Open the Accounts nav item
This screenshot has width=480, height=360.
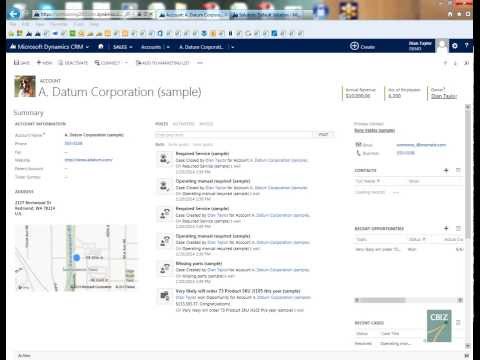pos(151,47)
